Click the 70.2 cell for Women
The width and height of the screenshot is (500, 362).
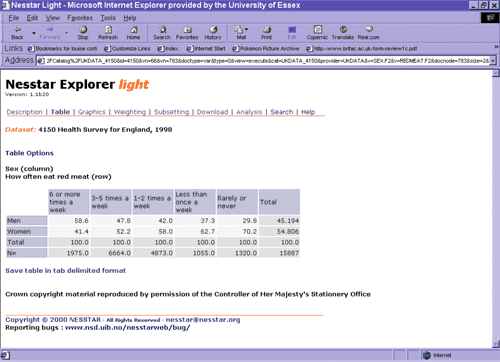(x=237, y=231)
